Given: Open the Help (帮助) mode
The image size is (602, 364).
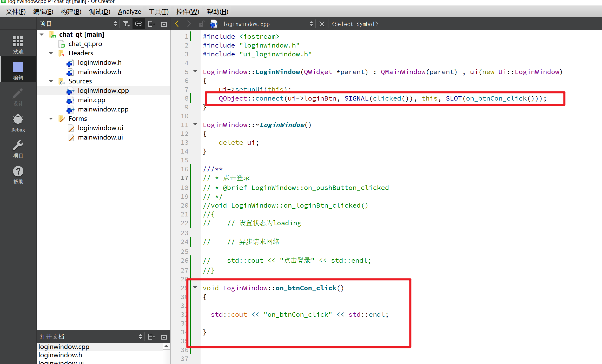Looking at the screenshot, I should click(x=18, y=175).
